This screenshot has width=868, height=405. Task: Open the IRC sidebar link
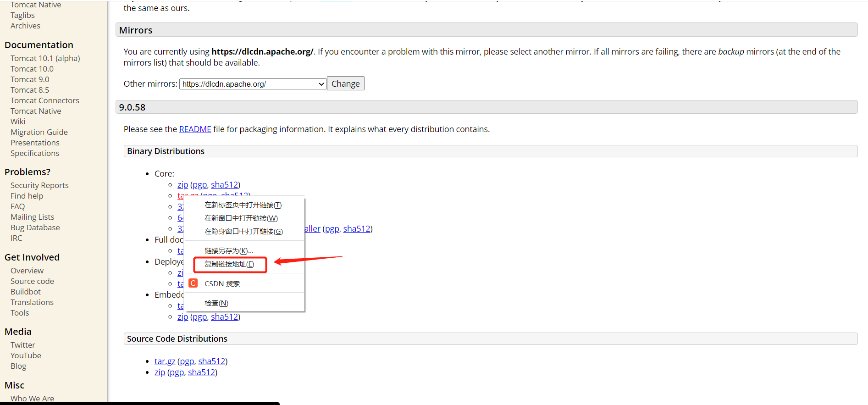click(17, 238)
